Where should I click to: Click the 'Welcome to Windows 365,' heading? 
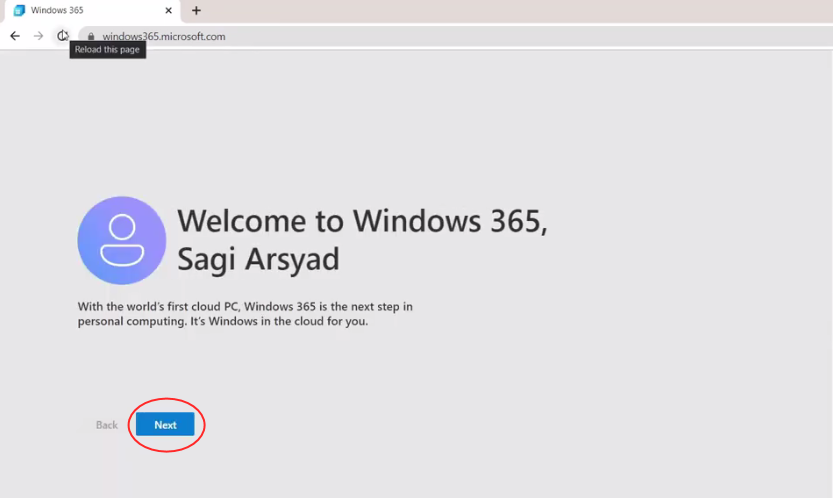[x=362, y=221]
